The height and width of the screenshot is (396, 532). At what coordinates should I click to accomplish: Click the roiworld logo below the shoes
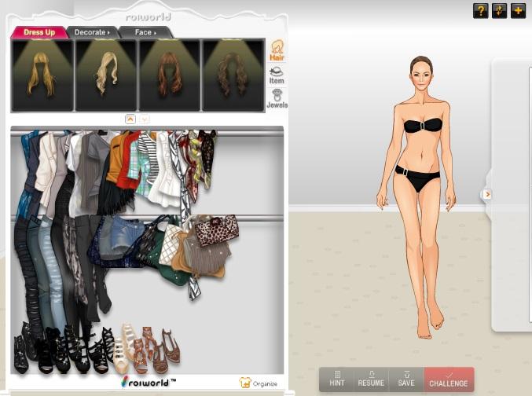(x=148, y=382)
